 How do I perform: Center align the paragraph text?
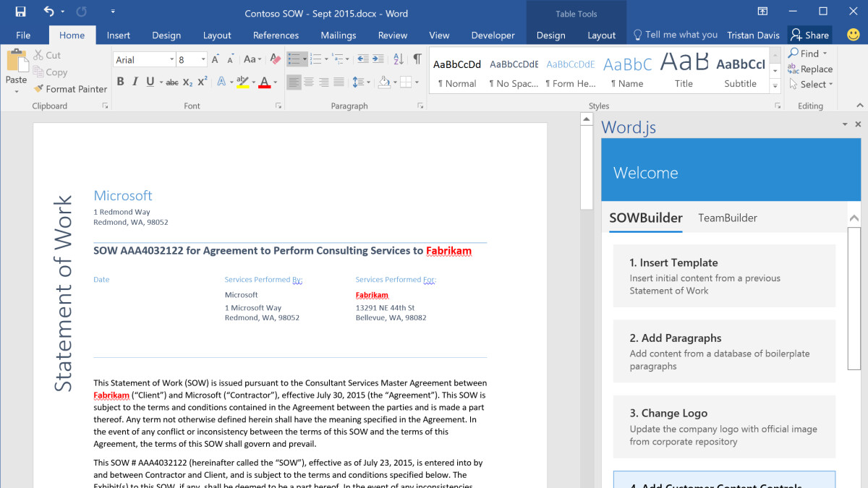point(309,82)
